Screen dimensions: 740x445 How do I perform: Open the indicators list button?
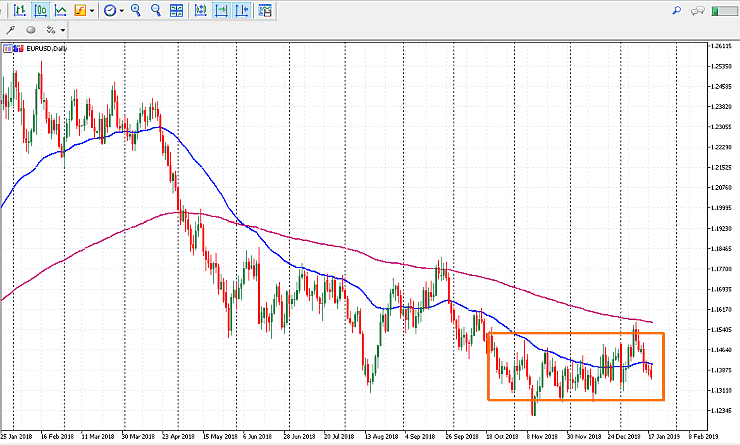tap(80, 11)
